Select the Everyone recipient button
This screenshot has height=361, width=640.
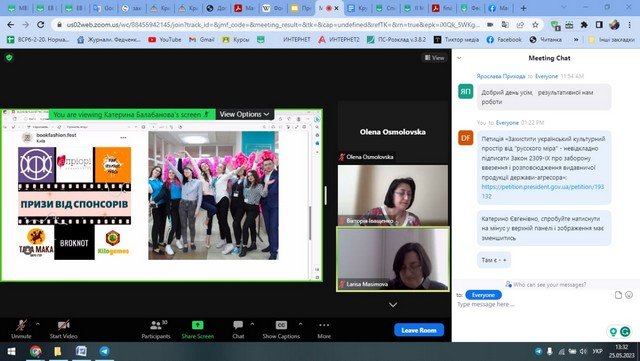(x=483, y=295)
